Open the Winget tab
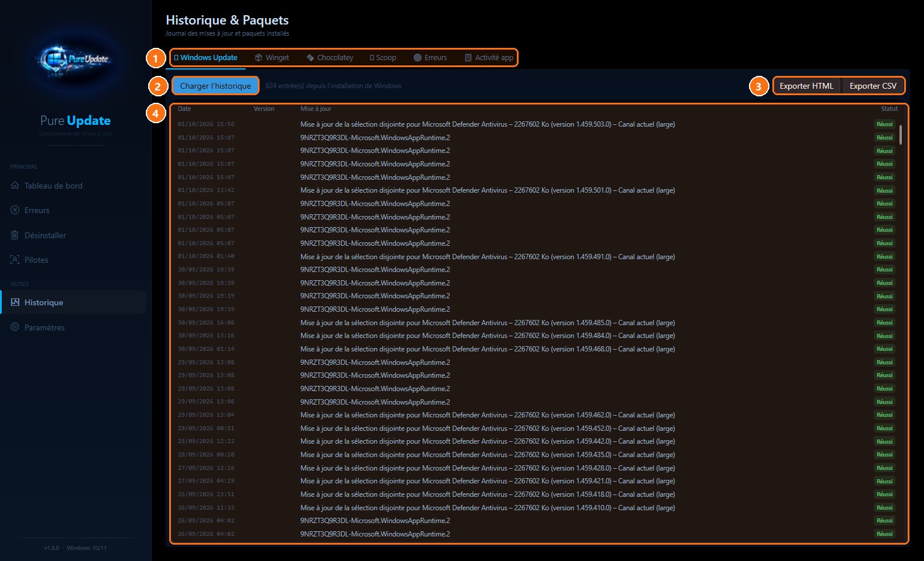This screenshot has height=561, width=924. tap(272, 58)
